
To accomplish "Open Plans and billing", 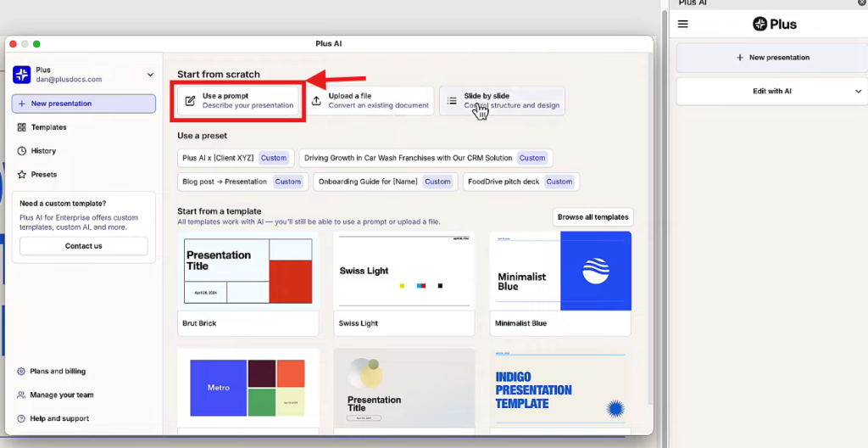I will coord(58,372).
